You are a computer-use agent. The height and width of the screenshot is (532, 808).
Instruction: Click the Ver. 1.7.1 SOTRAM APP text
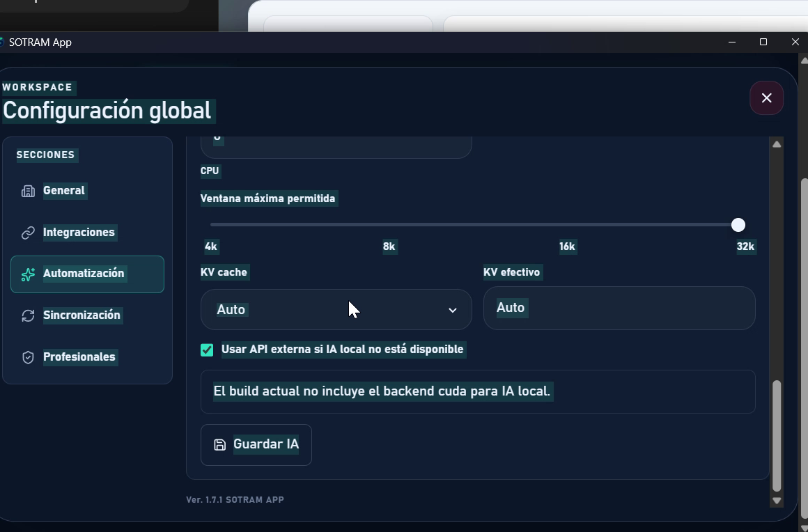click(235, 499)
